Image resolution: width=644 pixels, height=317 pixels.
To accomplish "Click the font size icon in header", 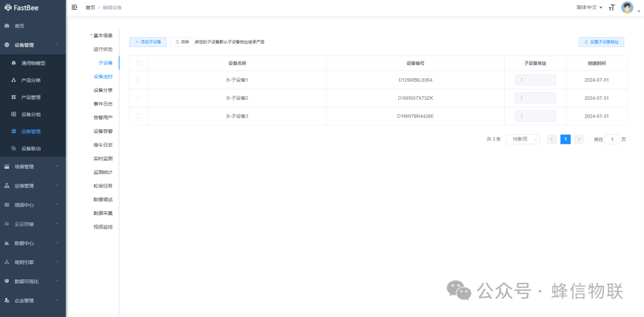I will point(612,8).
